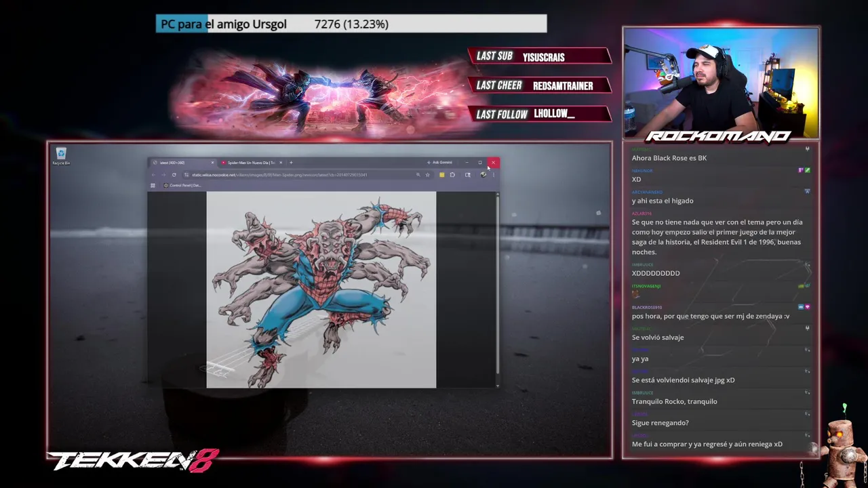Open the Recycle Bin desktop icon

(x=61, y=156)
